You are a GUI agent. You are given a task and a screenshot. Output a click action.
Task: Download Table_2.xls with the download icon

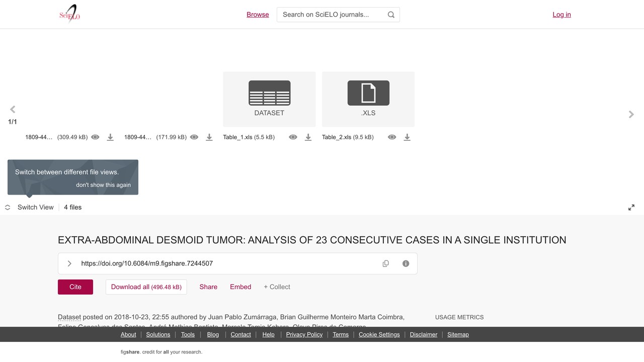[408, 137]
